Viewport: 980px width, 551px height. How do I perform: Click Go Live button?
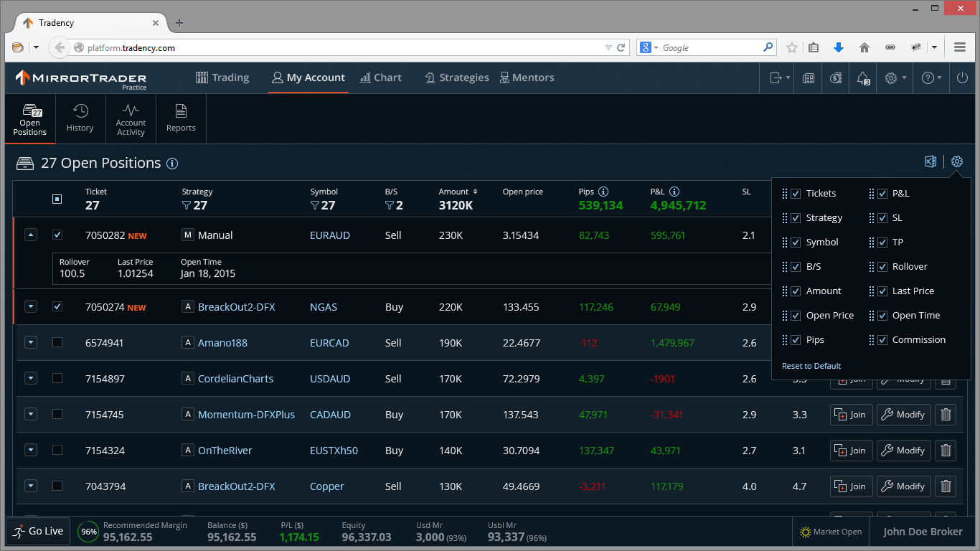point(38,532)
